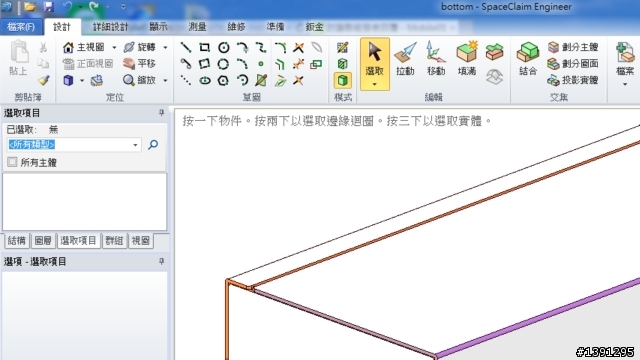Click the 旋轉 (Spin) tool

(140, 47)
